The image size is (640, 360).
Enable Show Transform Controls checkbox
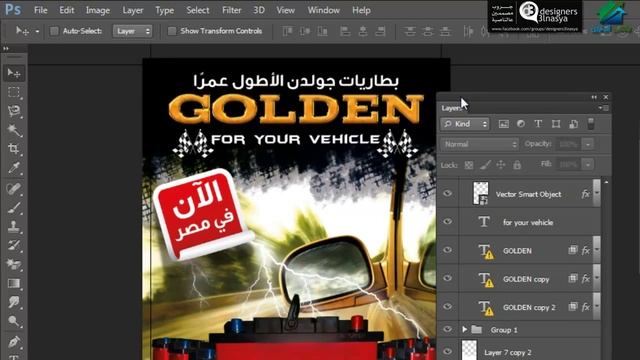172,31
